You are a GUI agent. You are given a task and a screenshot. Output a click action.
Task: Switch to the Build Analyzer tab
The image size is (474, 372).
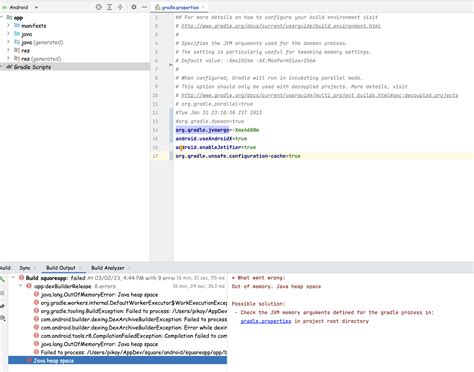click(x=108, y=268)
